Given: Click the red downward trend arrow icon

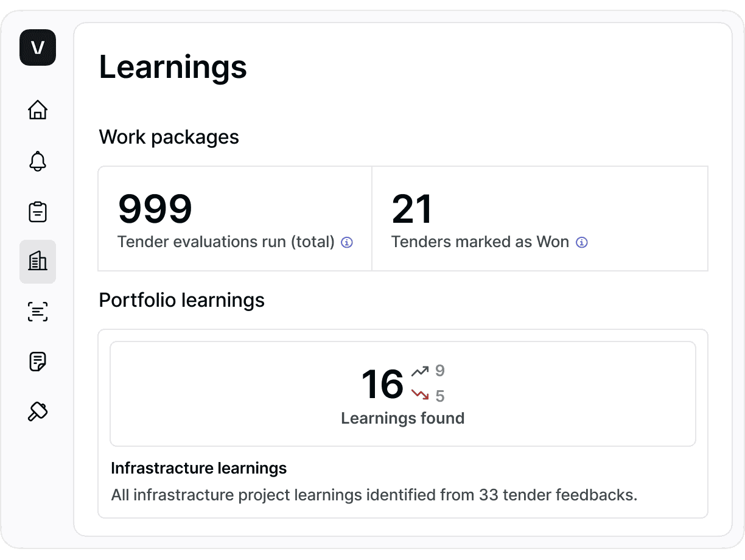Looking at the screenshot, I should coord(420,395).
